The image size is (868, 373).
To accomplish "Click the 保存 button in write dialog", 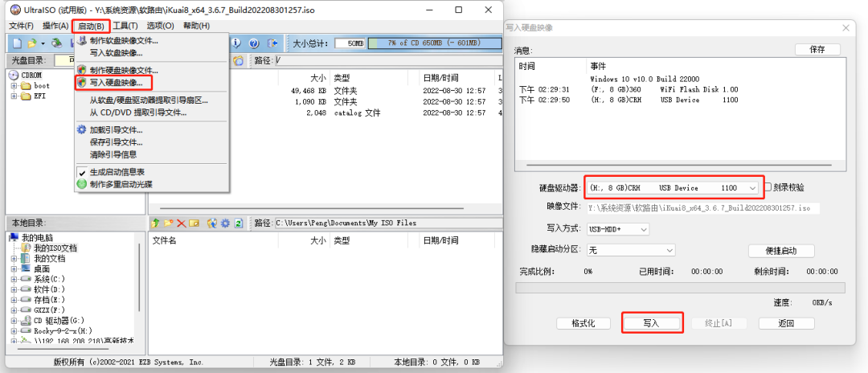I will [x=817, y=49].
